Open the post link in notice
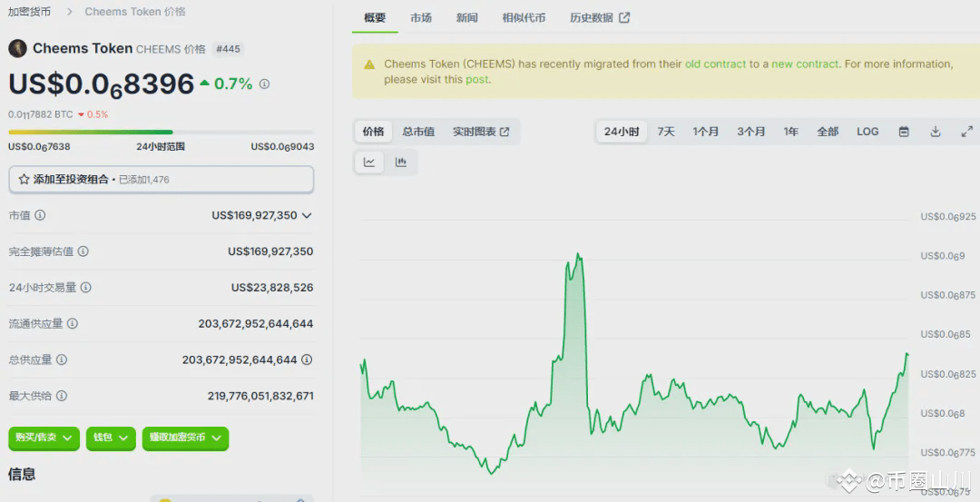980x502 pixels. pos(477,79)
